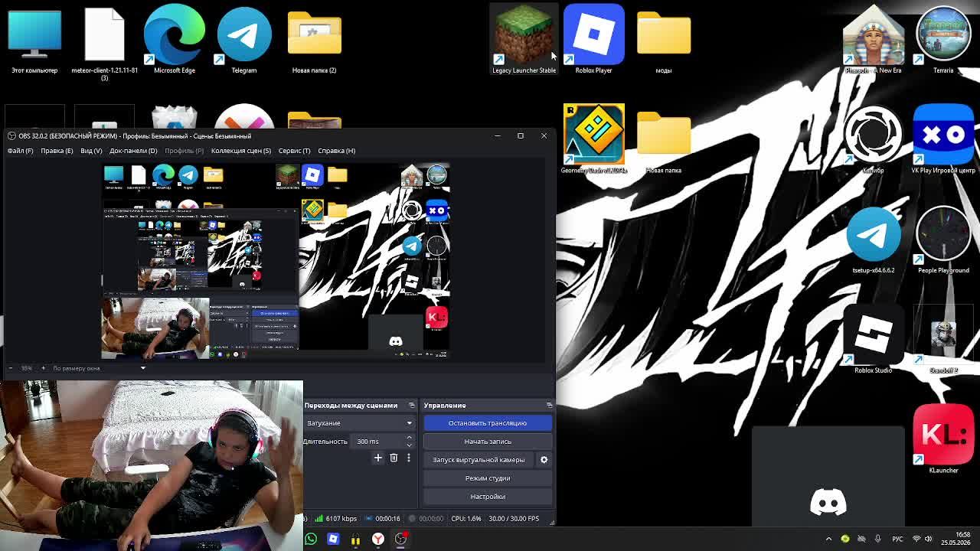This screenshot has width=980, height=551.
Task: Open the Справка (H) menu
Action: pyautogui.click(x=336, y=151)
